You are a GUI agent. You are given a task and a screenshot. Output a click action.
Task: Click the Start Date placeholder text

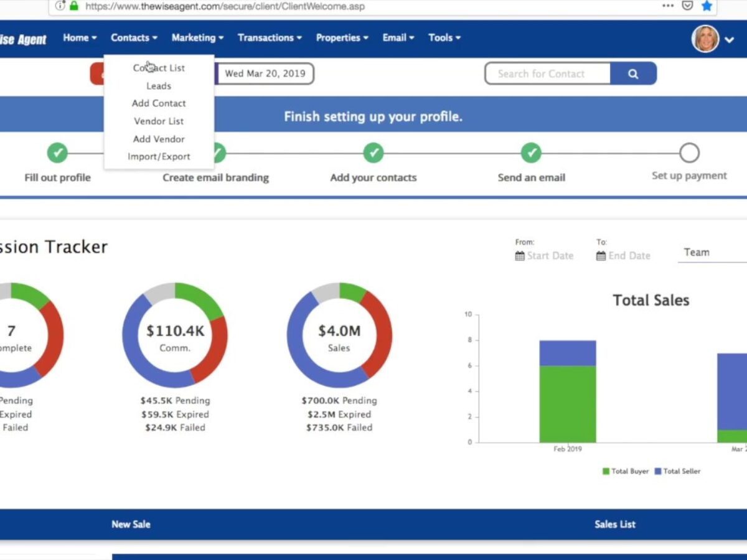point(550,256)
